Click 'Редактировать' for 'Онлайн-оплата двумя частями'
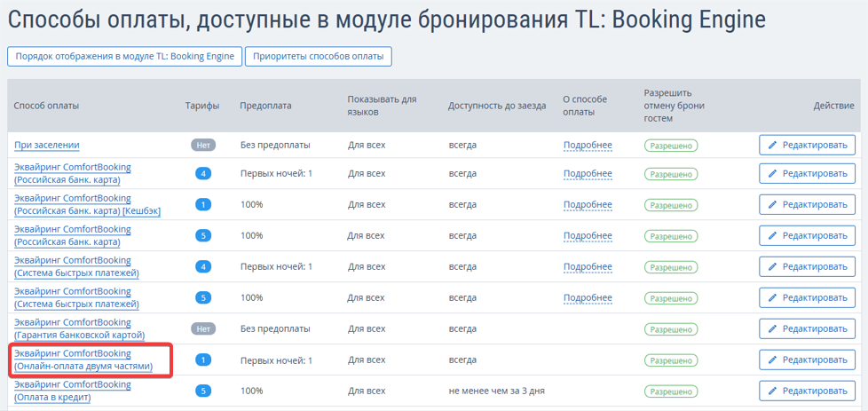 pyautogui.click(x=807, y=360)
